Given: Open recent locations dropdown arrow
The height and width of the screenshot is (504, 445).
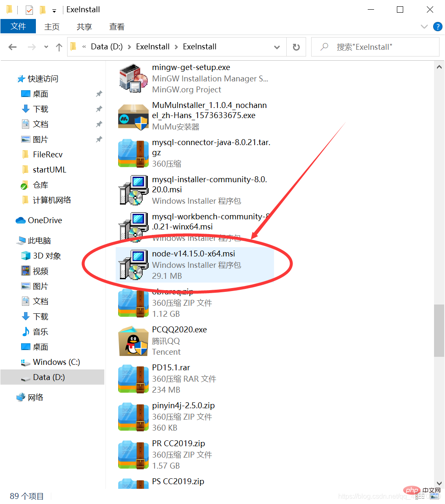Looking at the screenshot, I should coord(46,47).
